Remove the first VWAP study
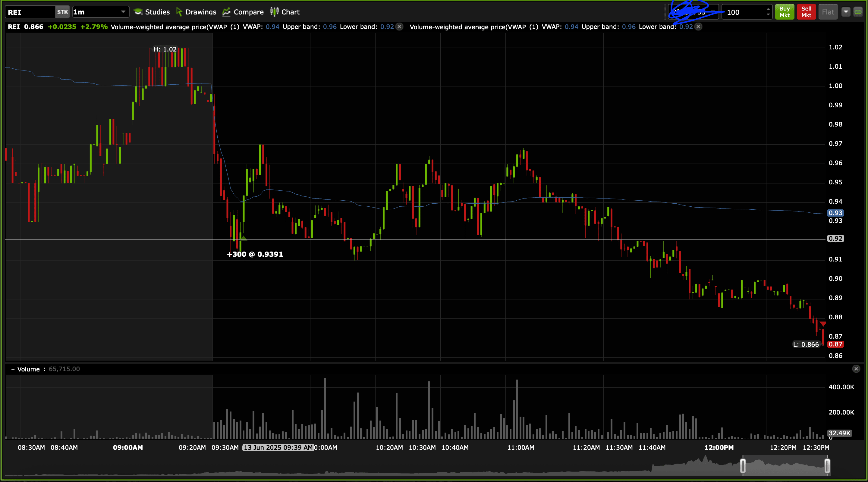 (x=399, y=27)
